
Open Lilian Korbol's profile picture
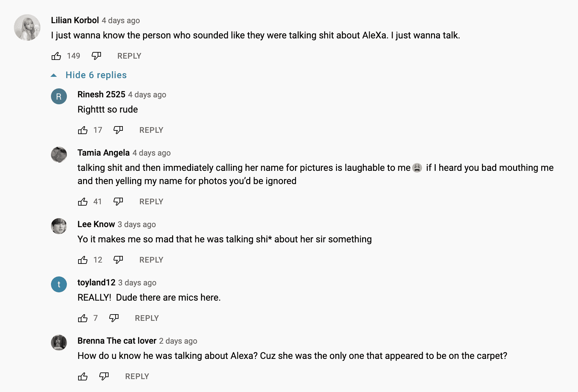tap(27, 27)
